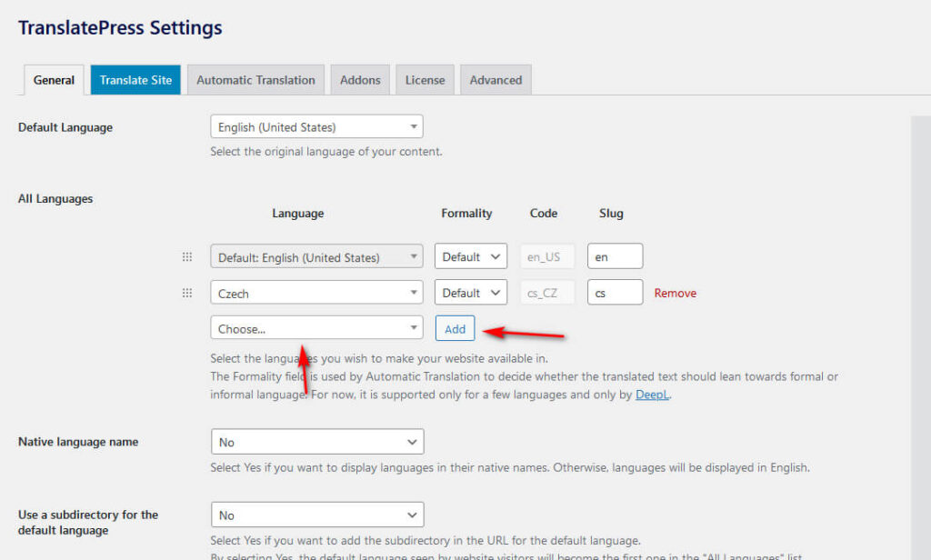Click the Code column header
This screenshot has width=931, height=560.
(x=544, y=214)
